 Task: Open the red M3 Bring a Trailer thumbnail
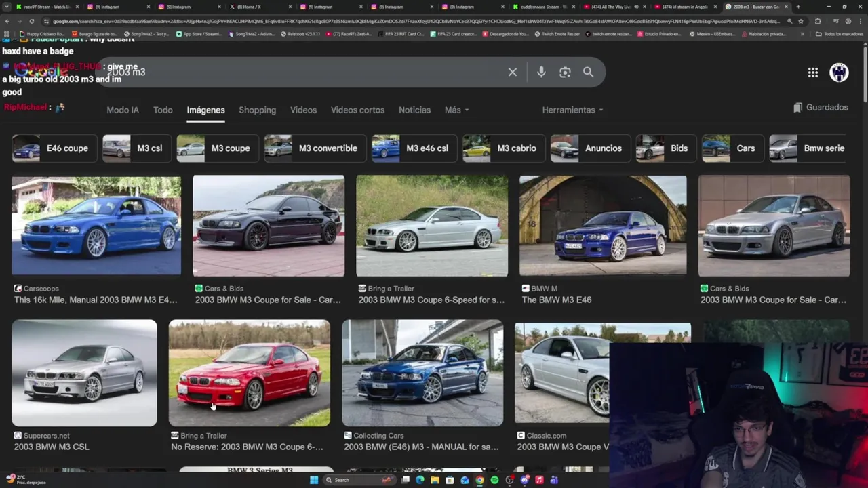pos(250,373)
